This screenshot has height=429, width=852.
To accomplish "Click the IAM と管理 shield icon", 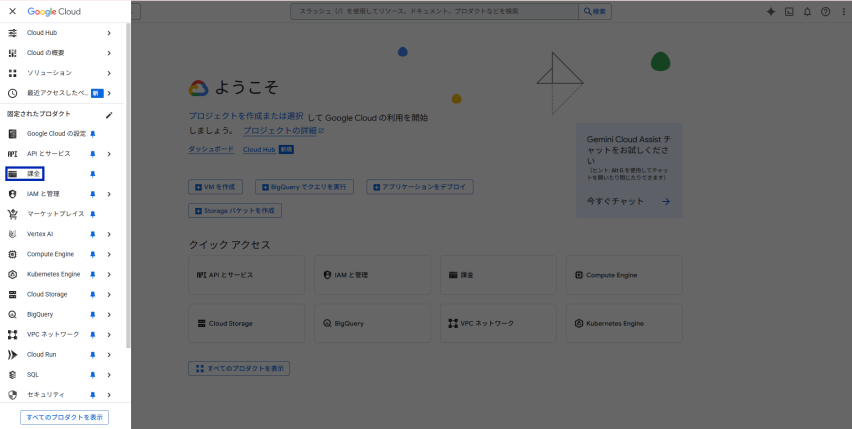I will click(x=12, y=194).
